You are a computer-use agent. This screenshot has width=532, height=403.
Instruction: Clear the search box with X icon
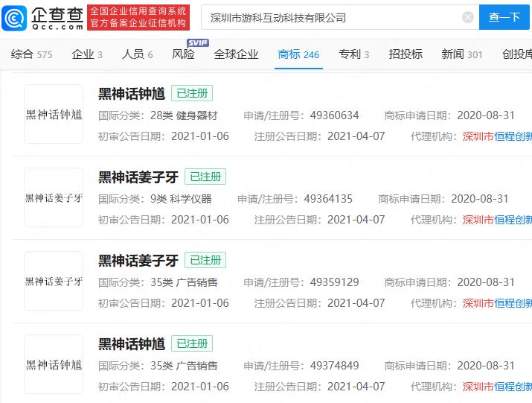467,17
